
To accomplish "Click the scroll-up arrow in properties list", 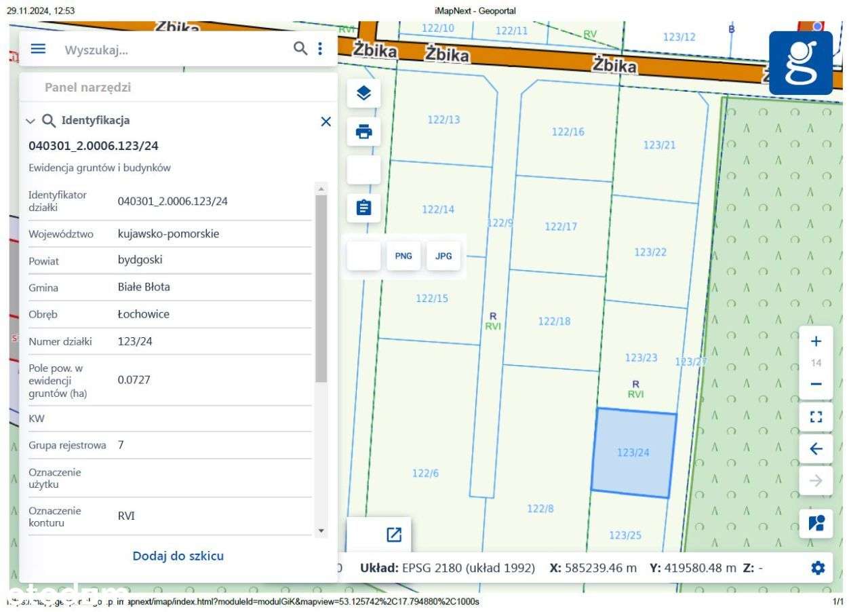I will point(321,188).
